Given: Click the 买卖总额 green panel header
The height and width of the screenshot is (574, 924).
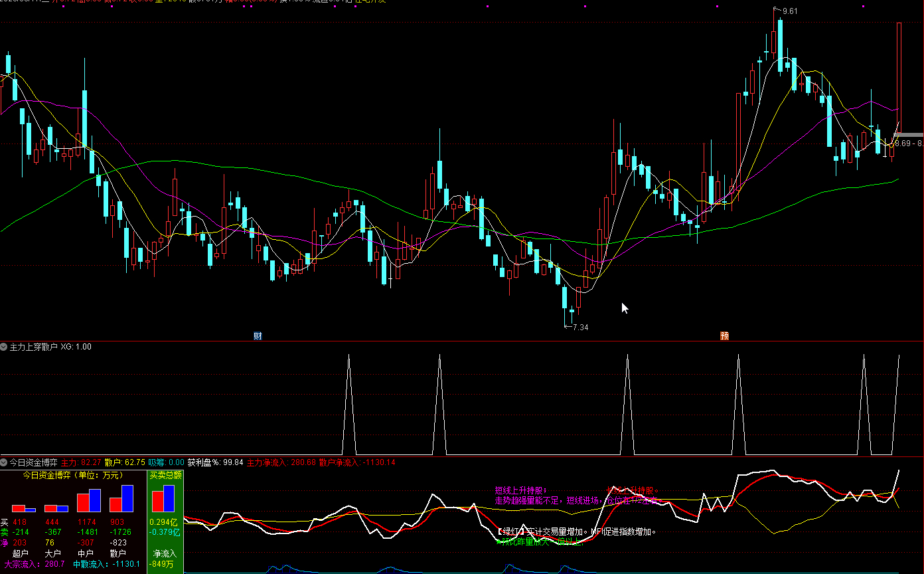Looking at the screenshot, I should click(165, 475).
